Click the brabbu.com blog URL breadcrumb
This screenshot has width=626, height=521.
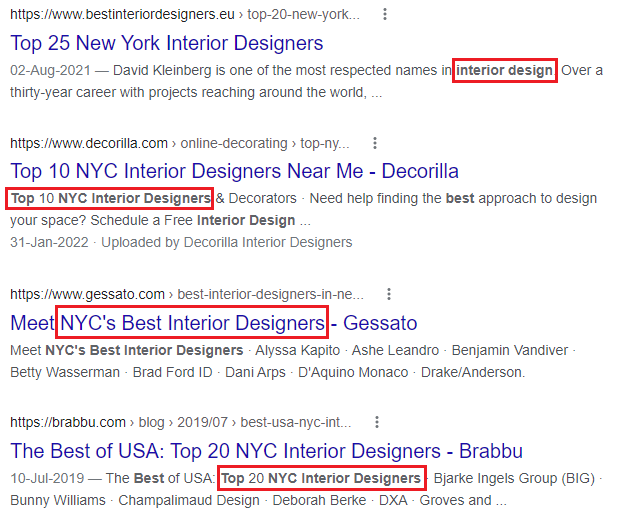(180, 422)
